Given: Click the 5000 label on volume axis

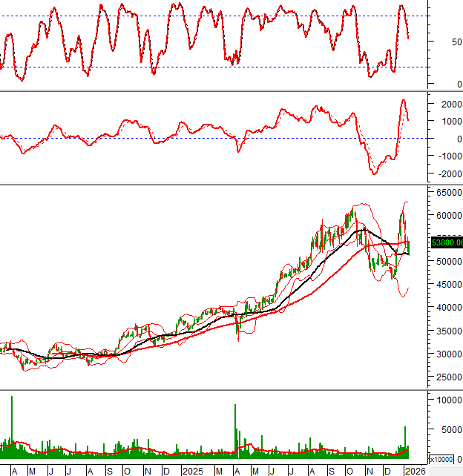Looking at the screenshot, I should point(450,429).
